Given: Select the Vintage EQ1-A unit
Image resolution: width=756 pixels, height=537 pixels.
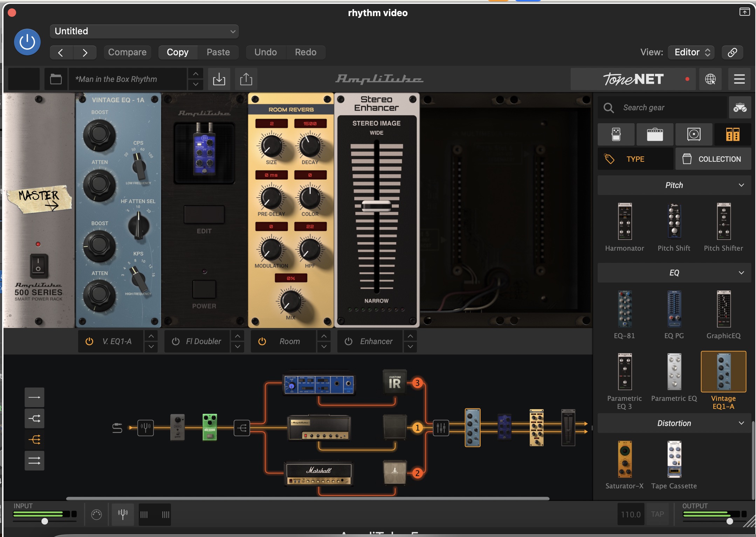Looking at the screenshot, I should click(723, 381).
